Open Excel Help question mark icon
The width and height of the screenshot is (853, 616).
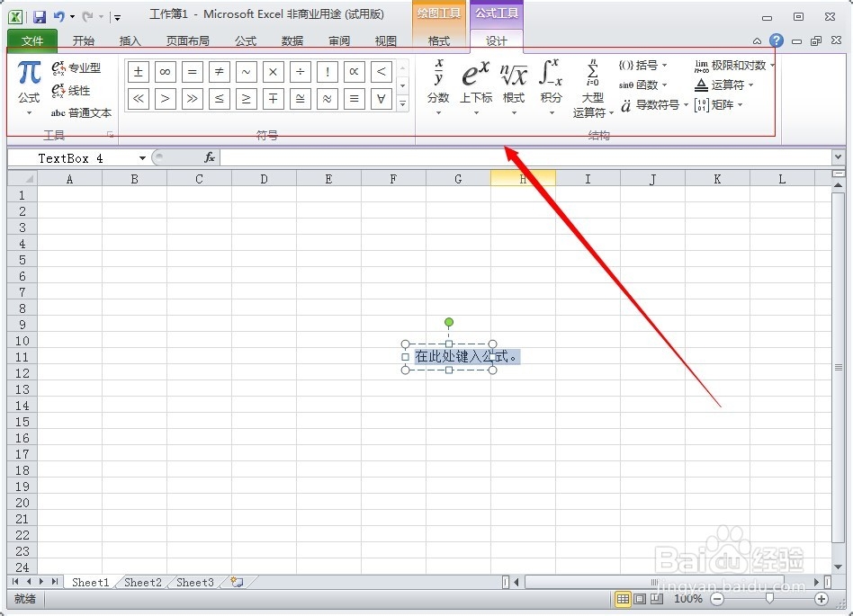[777, 40]
